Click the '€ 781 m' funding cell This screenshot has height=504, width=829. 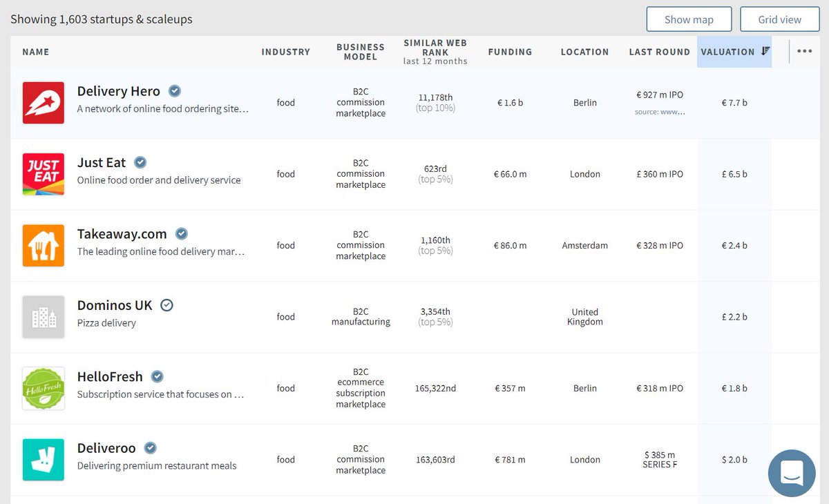tap(510, 460)
